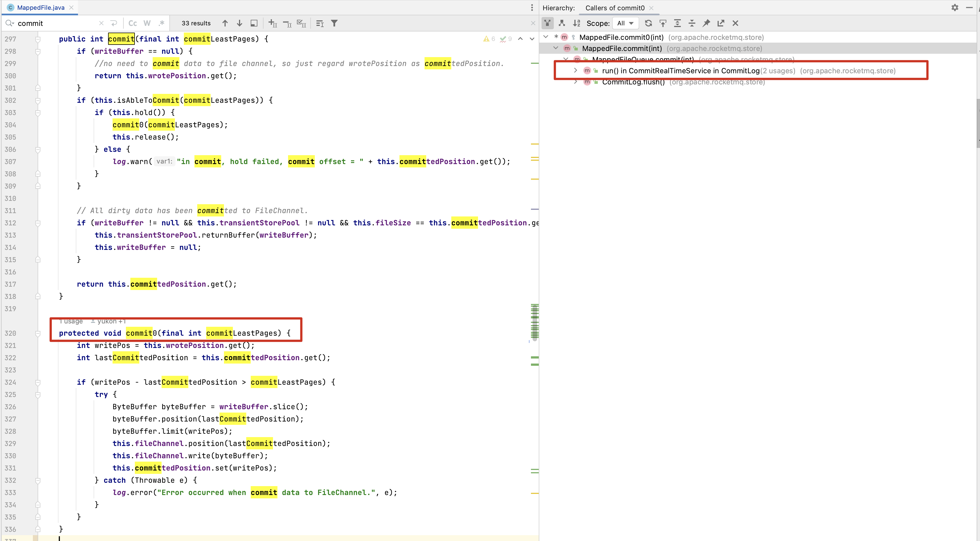Select the MappedFile.java editor tab
This screenshot has width=980, height=541.
(40, 8)
